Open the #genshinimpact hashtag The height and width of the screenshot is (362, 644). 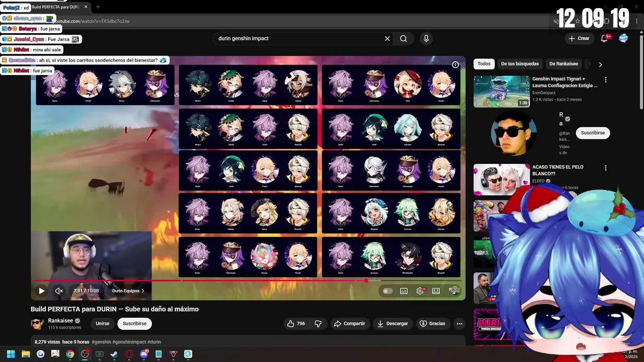tap(129, 342)
